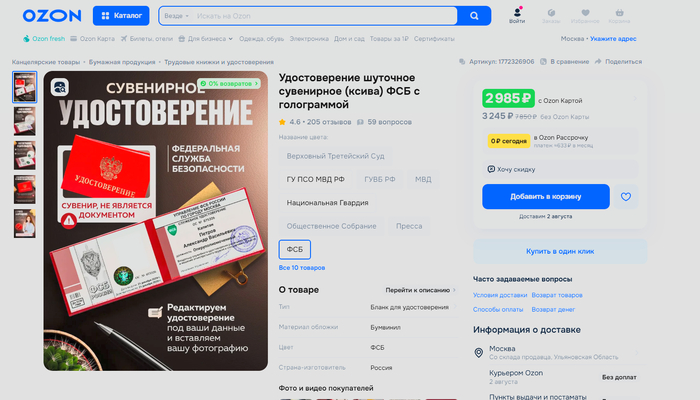Screen dimensions: 700x400
Task: Click the Все 10 товаров link
Action: coord(302,268)
